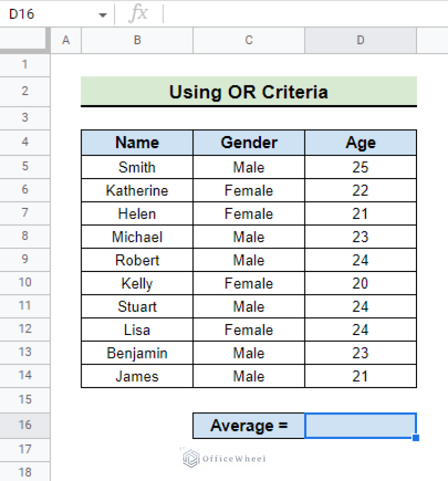448x481 pixels.
Task: Select column header D
Action: point(360,40)
